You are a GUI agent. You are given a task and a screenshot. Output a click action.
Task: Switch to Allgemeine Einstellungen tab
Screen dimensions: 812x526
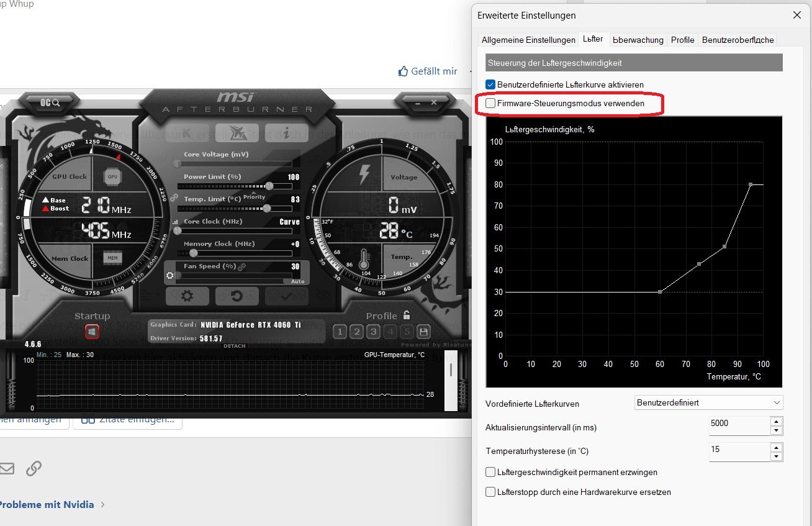pos(528,40)
